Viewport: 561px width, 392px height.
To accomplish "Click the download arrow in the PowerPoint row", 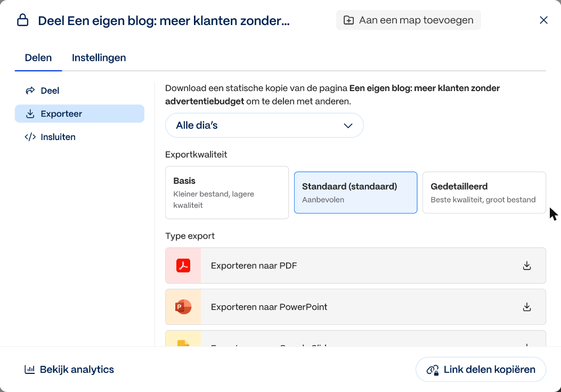I will click(x=527, y=307).
